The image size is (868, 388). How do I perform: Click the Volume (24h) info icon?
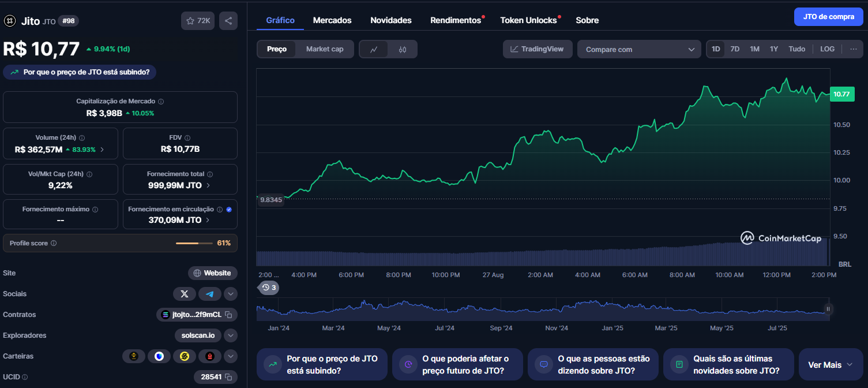point(82,138)
